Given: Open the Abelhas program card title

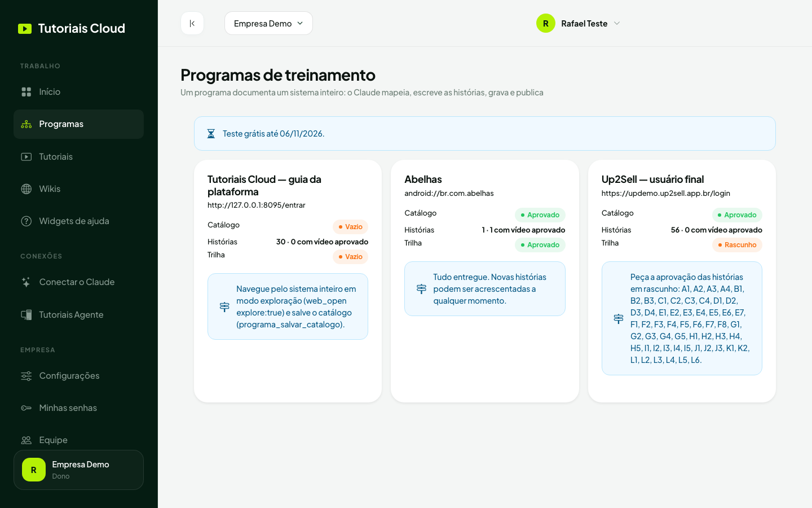Looking at the screenshot, I should pyautogui.click(x=423, y=179).
